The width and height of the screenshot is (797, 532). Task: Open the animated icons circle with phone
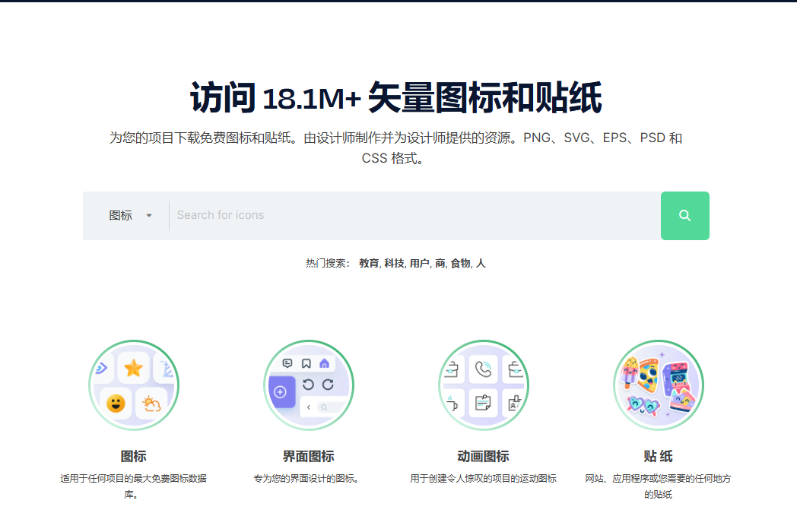(484, 385)
